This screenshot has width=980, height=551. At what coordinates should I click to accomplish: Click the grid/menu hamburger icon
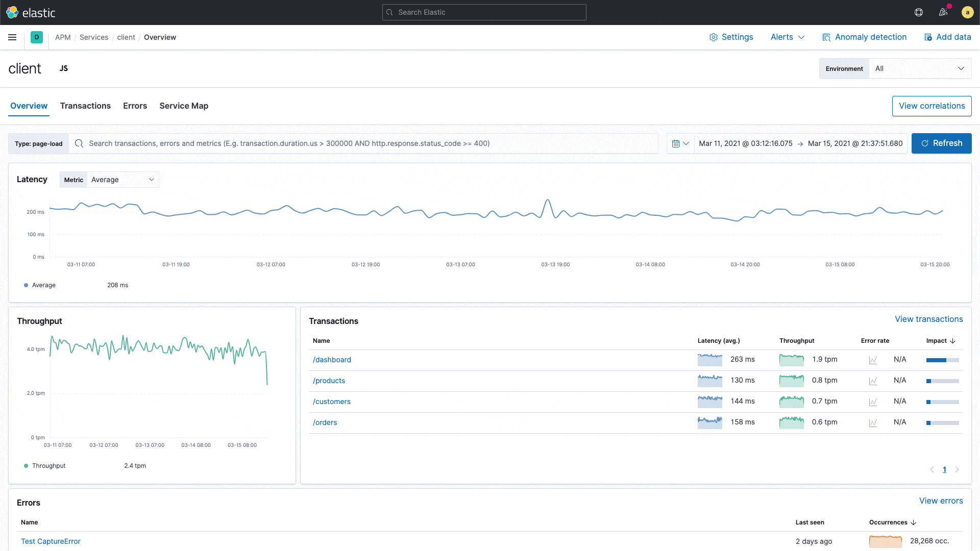(x=12, y=37)
